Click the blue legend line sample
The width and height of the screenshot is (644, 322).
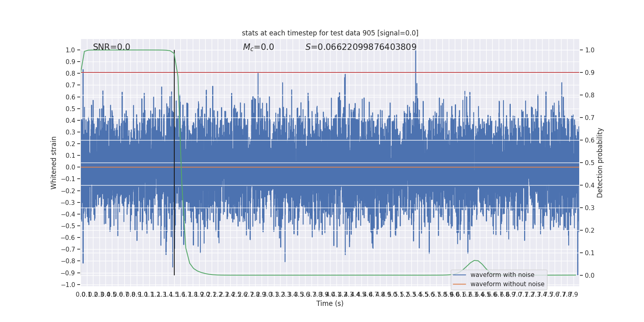click(x=459, y=275)
